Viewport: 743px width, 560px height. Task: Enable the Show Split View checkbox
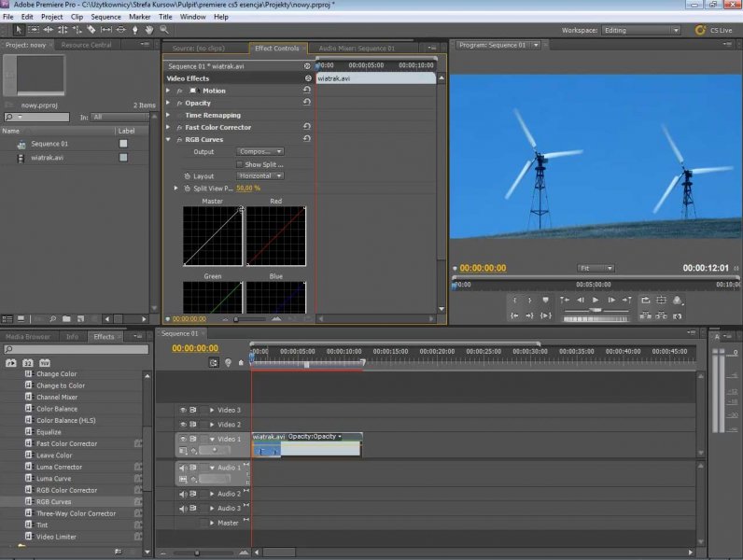pos(240,164)
